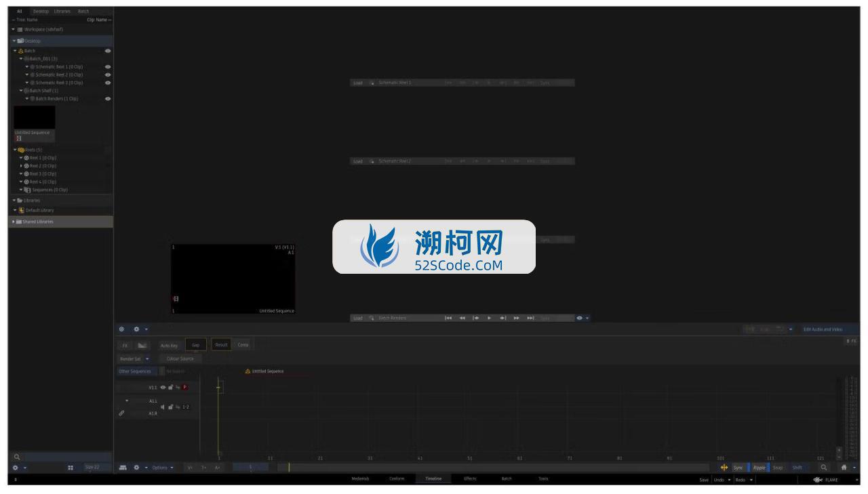Click the home view icon in timeline
The width and height of the screenshot is (868, 494).
[844, 467]
